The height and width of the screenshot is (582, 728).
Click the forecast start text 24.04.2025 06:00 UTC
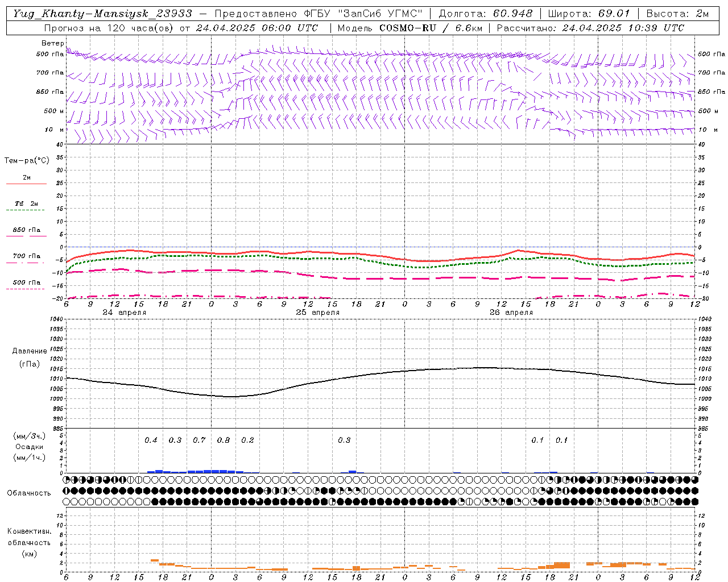257,28
